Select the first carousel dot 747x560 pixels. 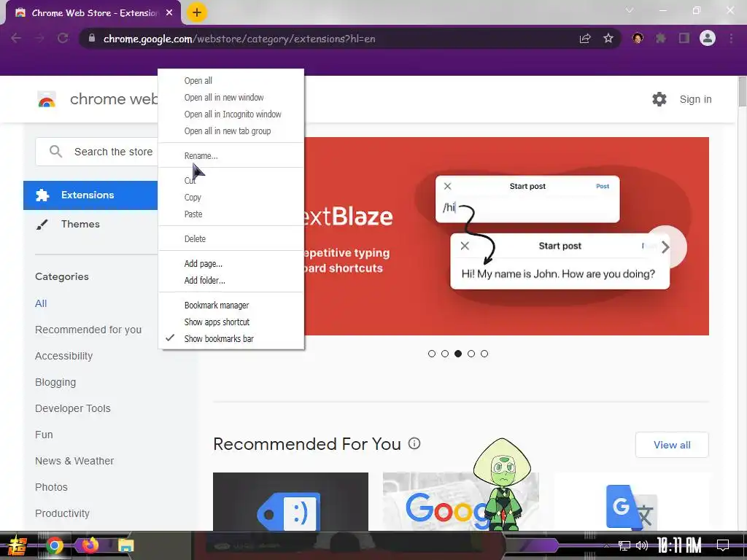point(432,354)
